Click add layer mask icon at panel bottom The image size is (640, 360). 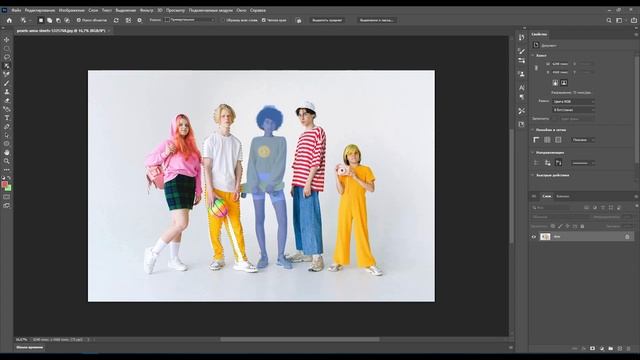click(x=592, y=349)
